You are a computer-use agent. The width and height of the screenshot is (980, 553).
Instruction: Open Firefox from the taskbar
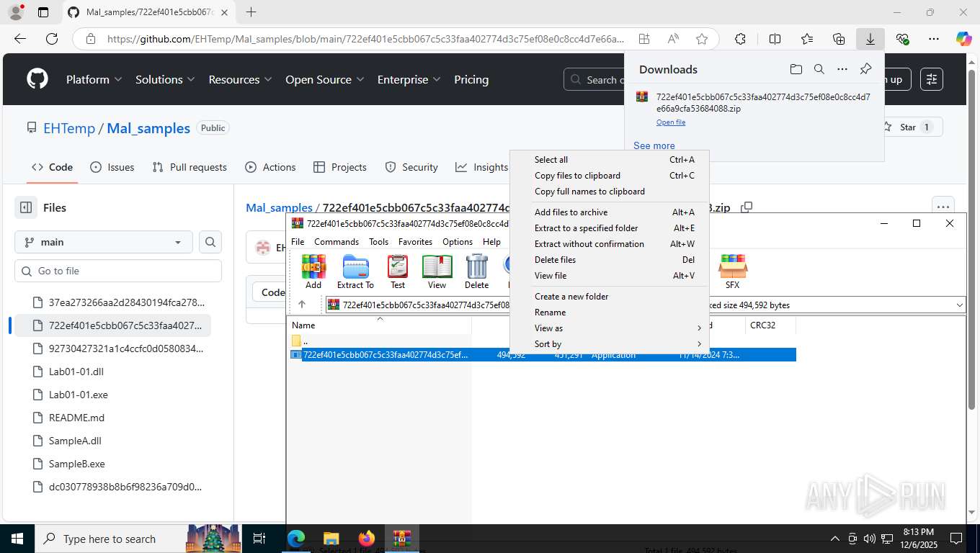pos(367,539)
